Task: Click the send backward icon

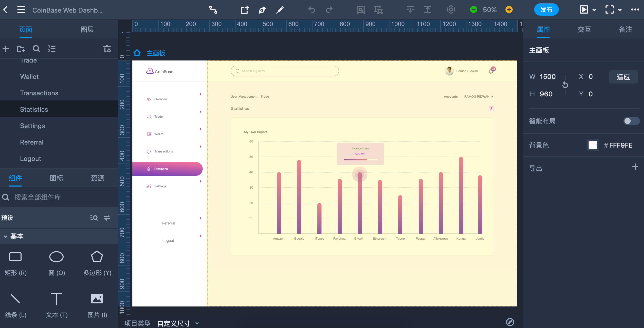Action: 410,10
